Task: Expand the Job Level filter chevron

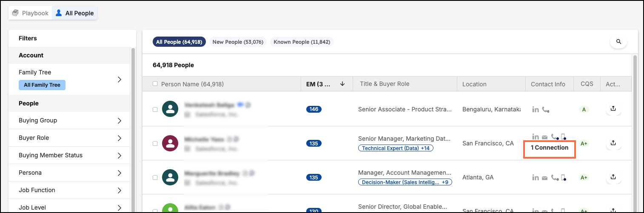Action: coord(120,208)
